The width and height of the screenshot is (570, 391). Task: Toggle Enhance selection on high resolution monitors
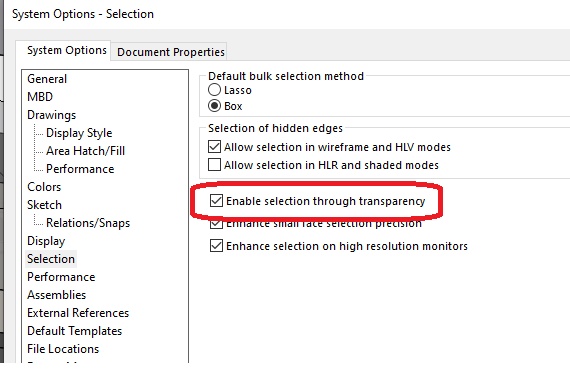216,246
